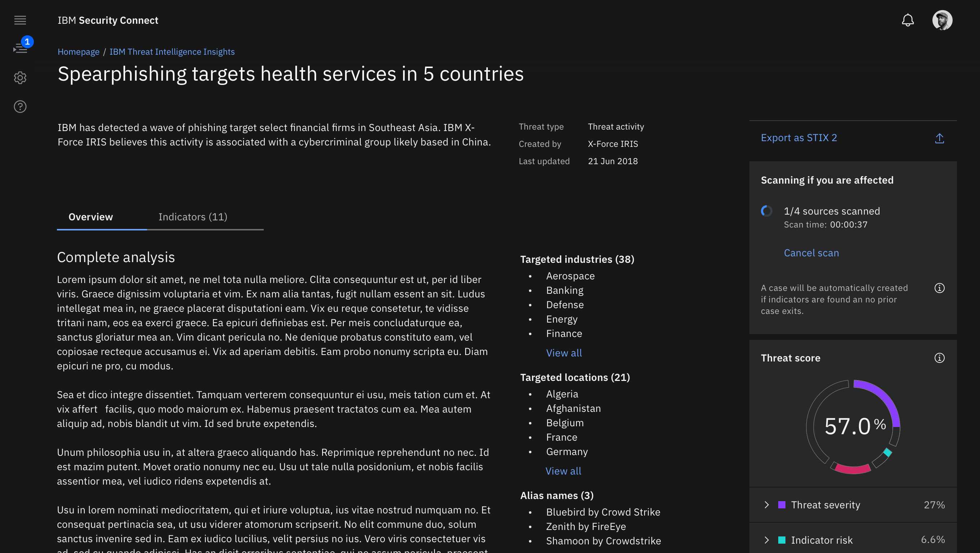Expand the Threat severity row
980x553 pixels.
coord(853,505)
